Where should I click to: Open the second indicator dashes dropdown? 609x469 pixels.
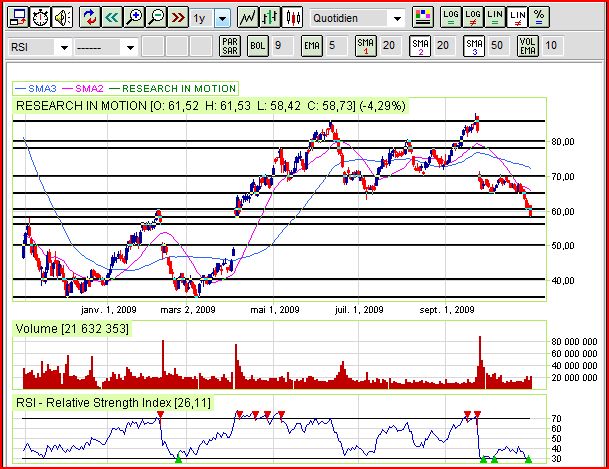pyautogui.click(x=130, y=48)
